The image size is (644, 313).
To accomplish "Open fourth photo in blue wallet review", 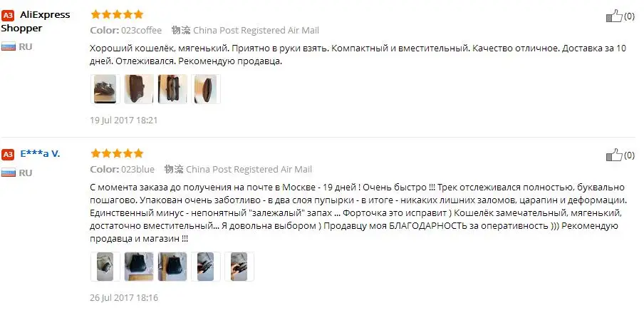I will point(206,267).
